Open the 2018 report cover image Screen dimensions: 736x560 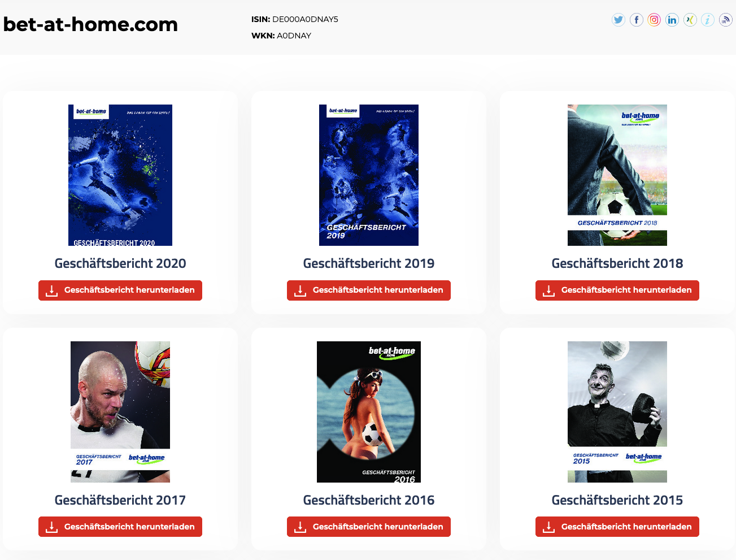pyautogui.click(x=617, y=175)
